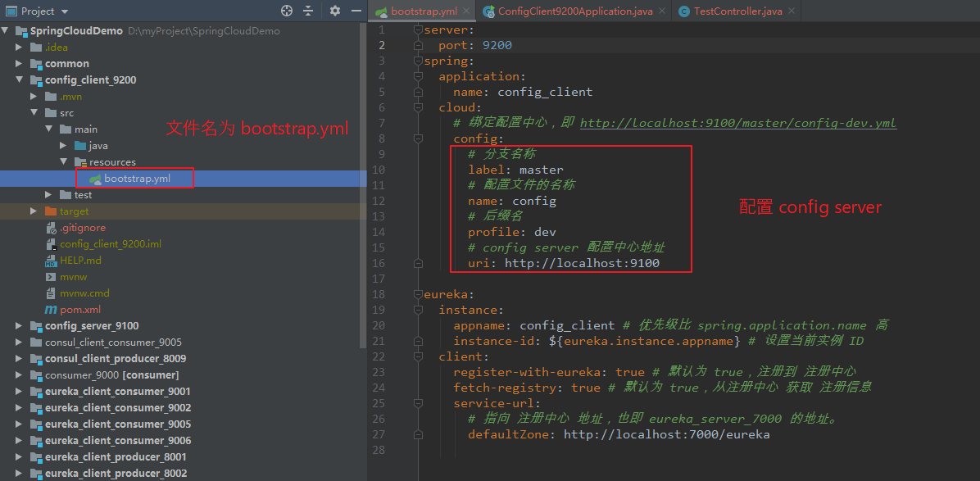Expand the .idea folder
This screenshot has width=980, height=481.
click(x=20, y=47)
